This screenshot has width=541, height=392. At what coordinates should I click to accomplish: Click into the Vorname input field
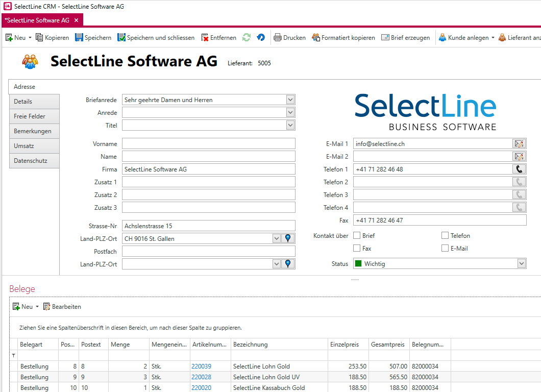coord(208,143)
